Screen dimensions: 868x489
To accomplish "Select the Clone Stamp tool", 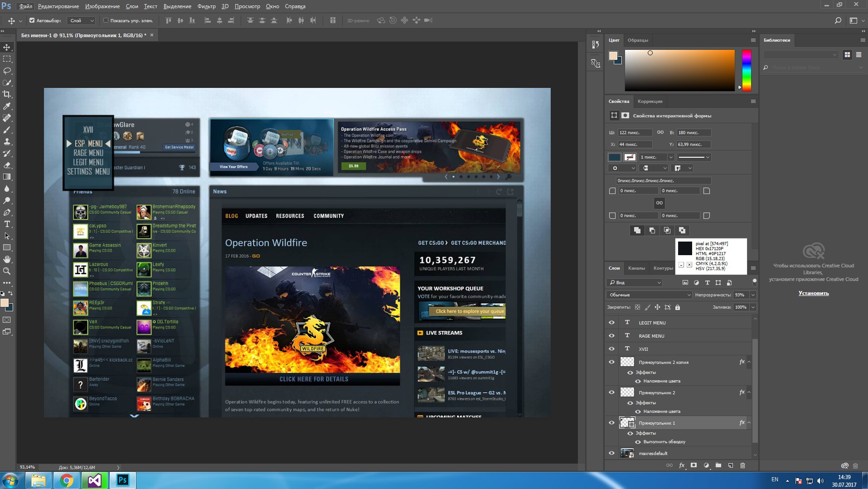I will [7, 141].
